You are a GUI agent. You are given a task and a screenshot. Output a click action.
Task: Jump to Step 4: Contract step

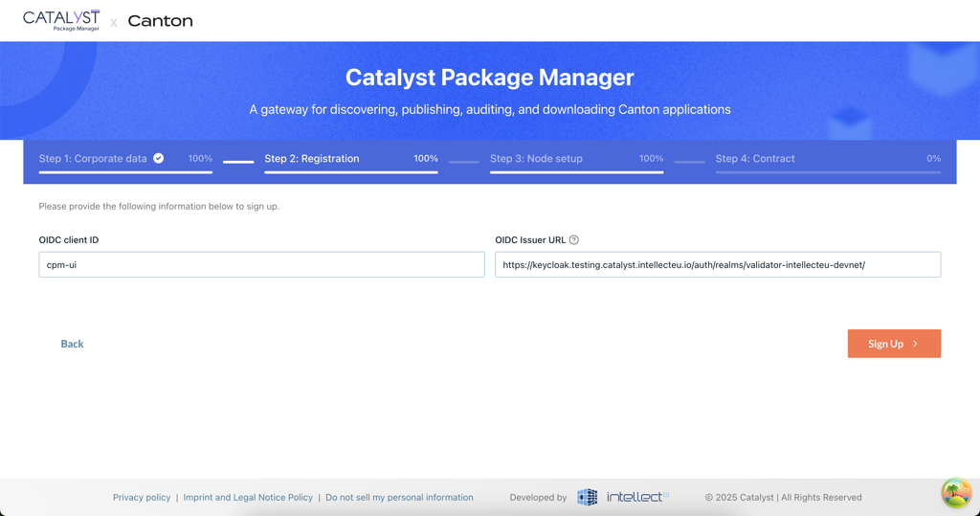tap(755, 159)
